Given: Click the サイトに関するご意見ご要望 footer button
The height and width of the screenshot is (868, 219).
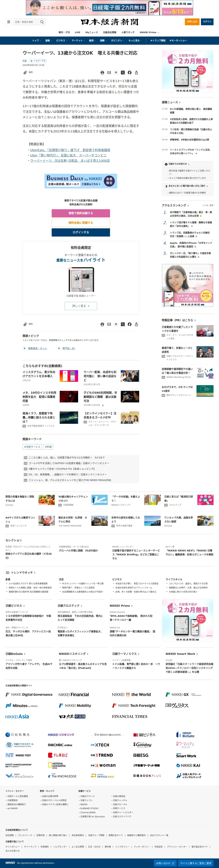Looking at the screenshot, I should [x=196, y=863].
